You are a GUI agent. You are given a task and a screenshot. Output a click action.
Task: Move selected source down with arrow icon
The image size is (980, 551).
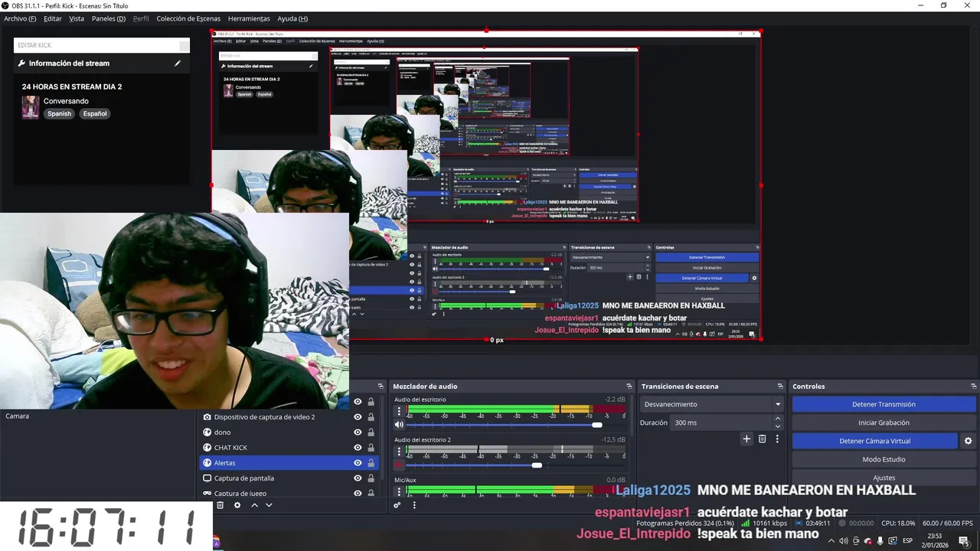[x=269, y=505]
